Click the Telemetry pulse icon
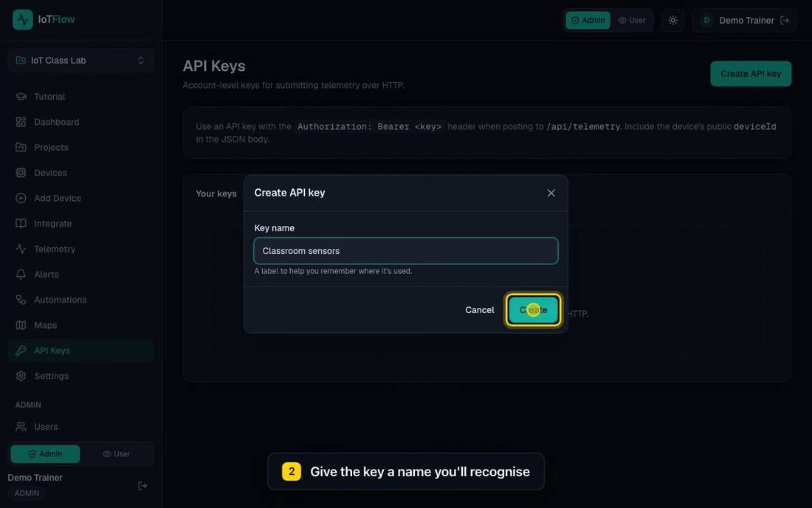812x508 pixels. (21, 249)
